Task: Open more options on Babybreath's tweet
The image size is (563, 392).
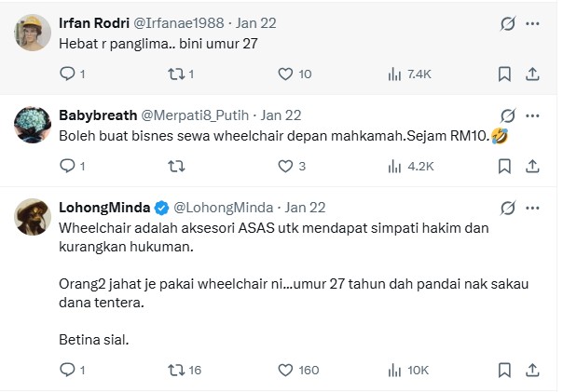Action: click(532, 115)
